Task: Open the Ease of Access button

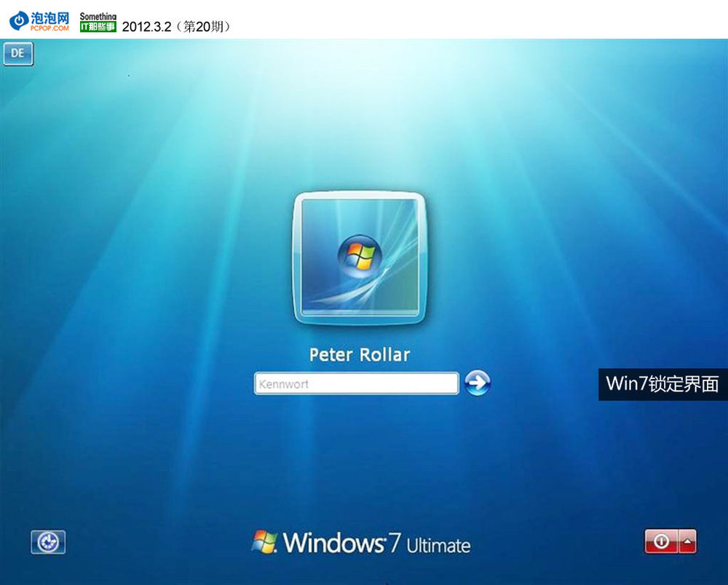Action: click(48, 542)
